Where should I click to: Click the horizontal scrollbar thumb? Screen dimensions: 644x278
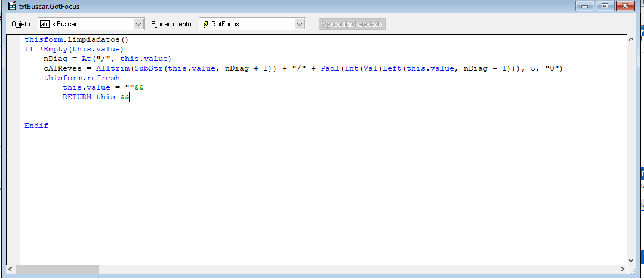57,270
